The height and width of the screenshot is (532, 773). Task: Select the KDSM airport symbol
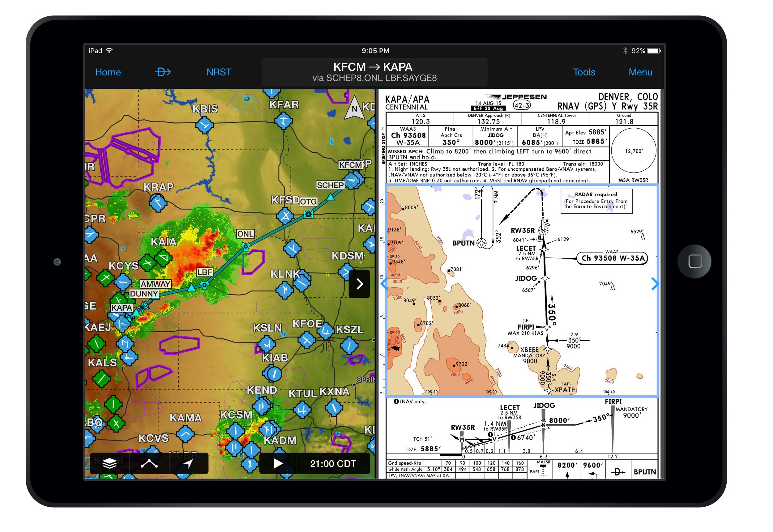click(x=347, y=272)
